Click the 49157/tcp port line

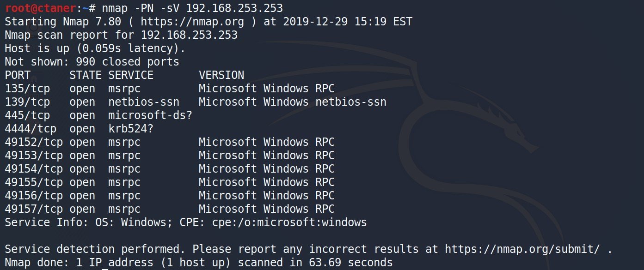pos(170,209)
